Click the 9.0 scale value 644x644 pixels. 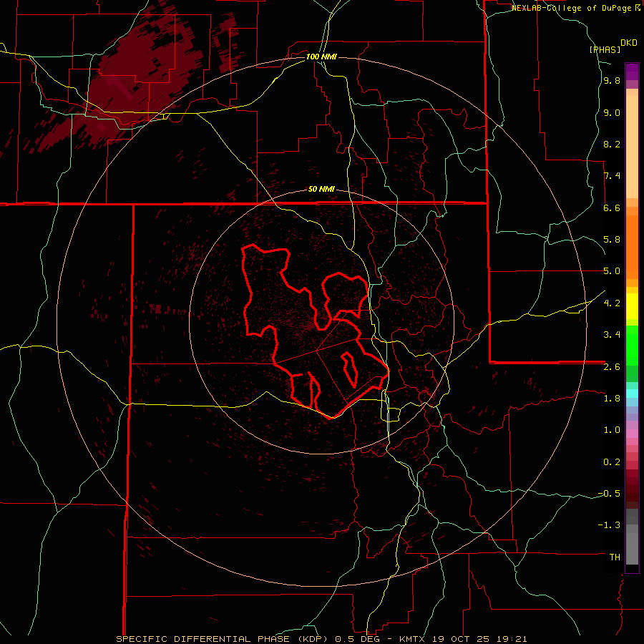[612, 112]
